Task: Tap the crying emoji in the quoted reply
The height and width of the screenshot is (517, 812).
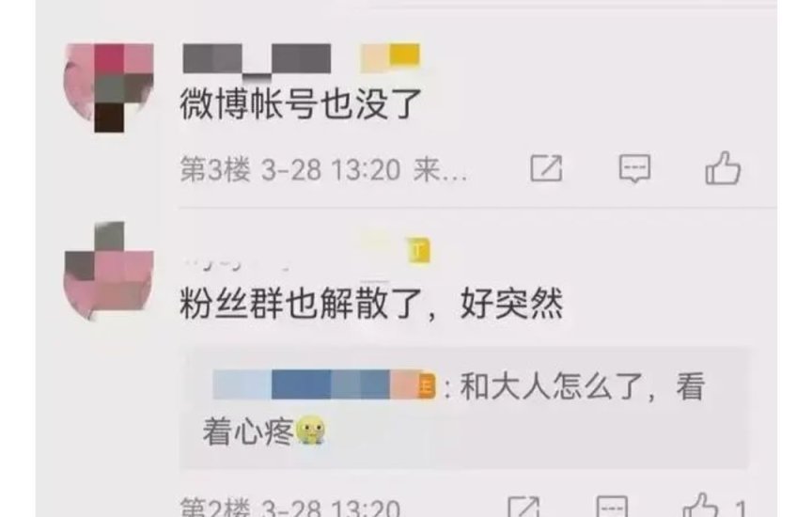Action: (x=310, y=431)
